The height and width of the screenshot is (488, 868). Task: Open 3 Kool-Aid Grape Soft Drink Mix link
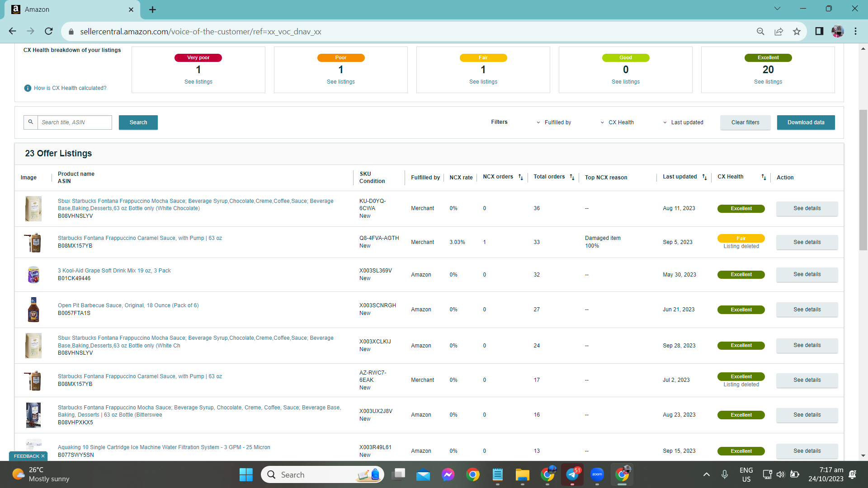(x=114, y=271)
